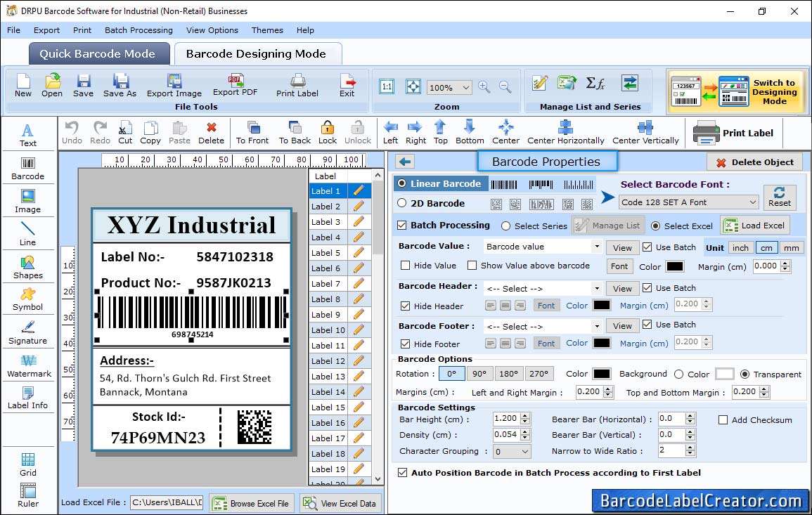Bring object To Front

[252, 133]
